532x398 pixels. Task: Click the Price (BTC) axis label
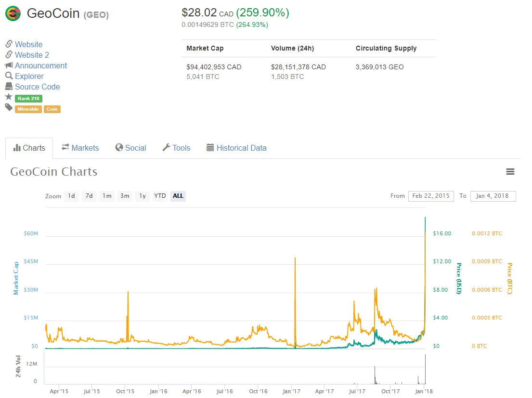pyautogui.click(x=509, y=278)
